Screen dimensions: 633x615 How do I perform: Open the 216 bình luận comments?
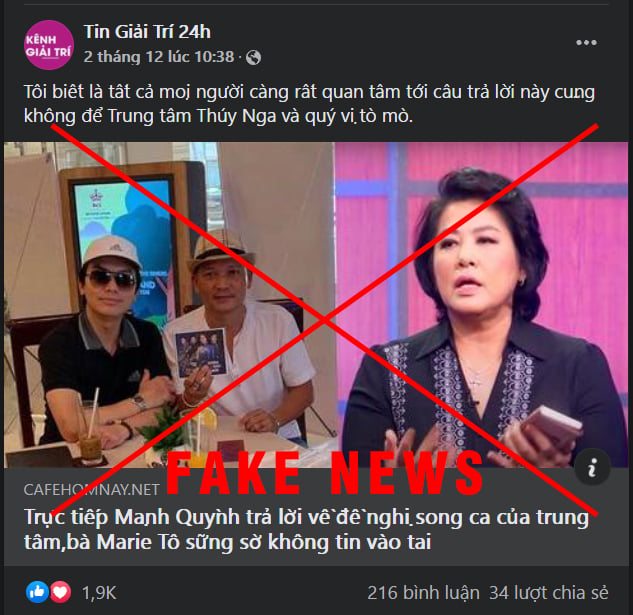423,593
